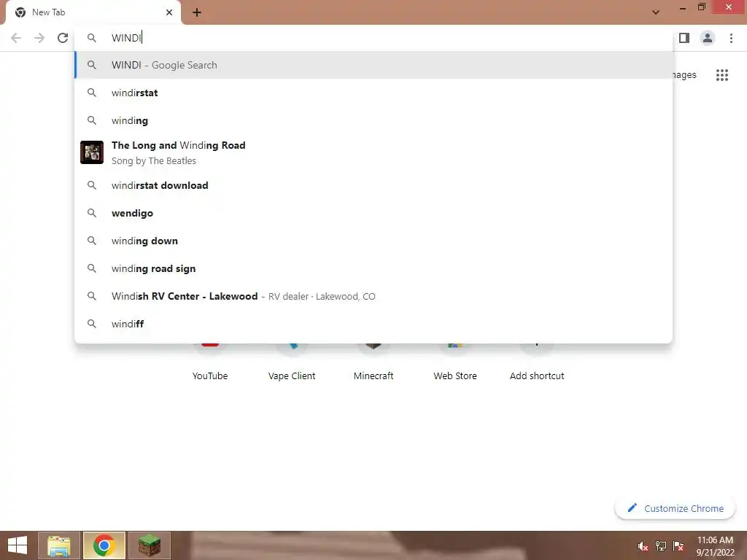
Task: Open the Chrome three-dot menu
Action: pos(731,38)
